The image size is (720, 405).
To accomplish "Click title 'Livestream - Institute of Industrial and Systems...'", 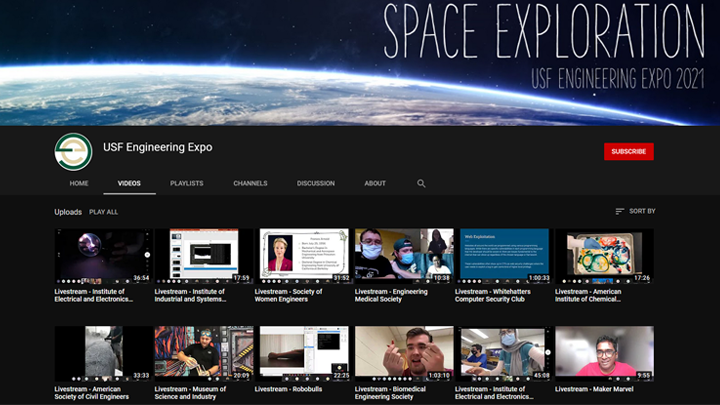I will click(x=190, y=295).
